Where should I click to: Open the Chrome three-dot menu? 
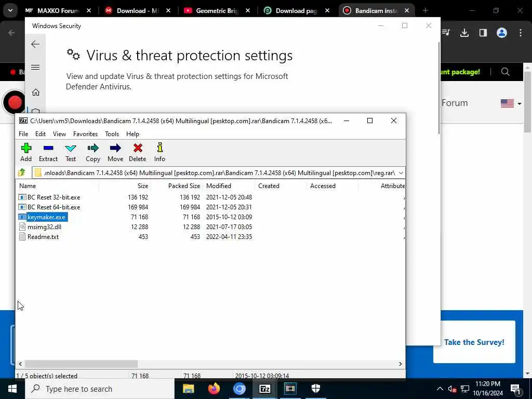[x=521, y=33]
